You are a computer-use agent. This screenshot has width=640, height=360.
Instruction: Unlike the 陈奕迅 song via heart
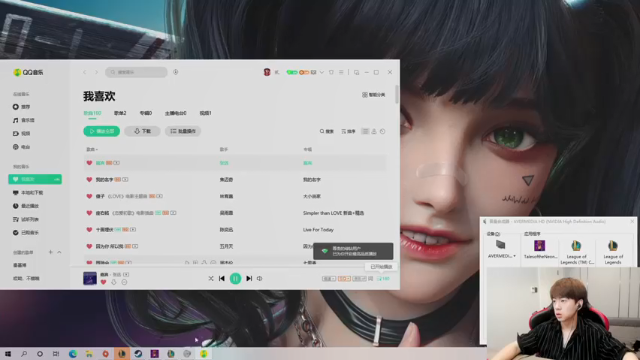(89, 230)
